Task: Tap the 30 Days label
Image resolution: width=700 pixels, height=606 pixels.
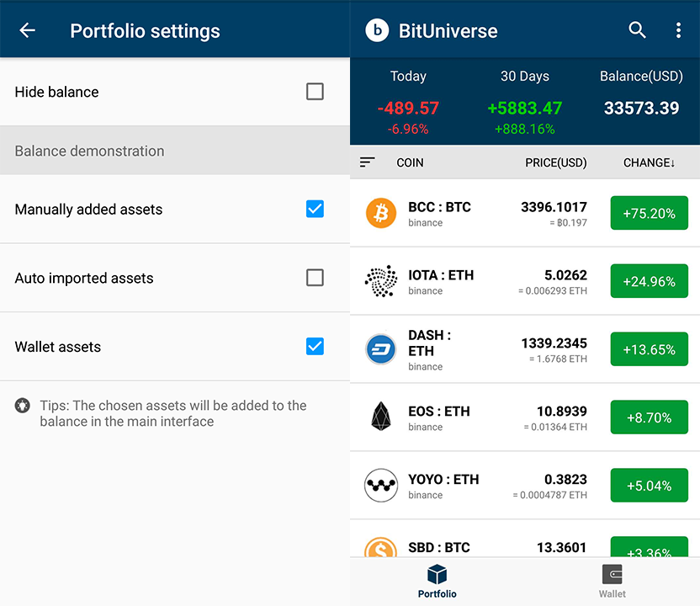Action: 524,77
